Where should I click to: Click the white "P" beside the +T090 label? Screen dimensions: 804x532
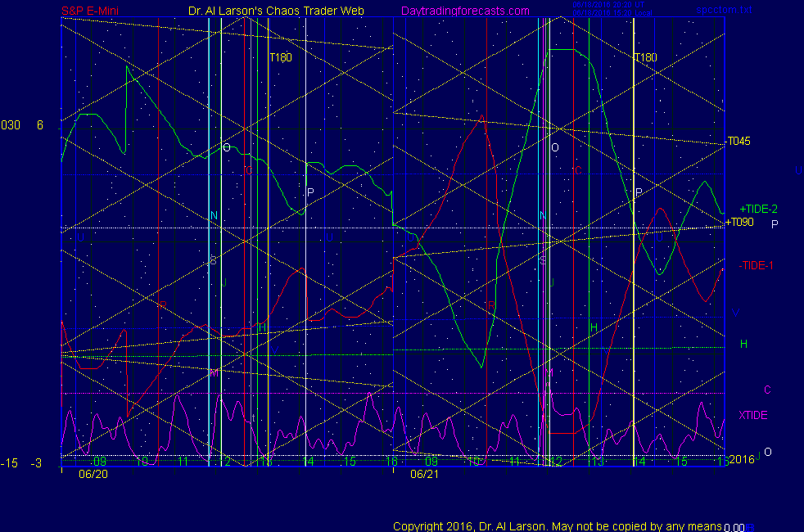775,224
